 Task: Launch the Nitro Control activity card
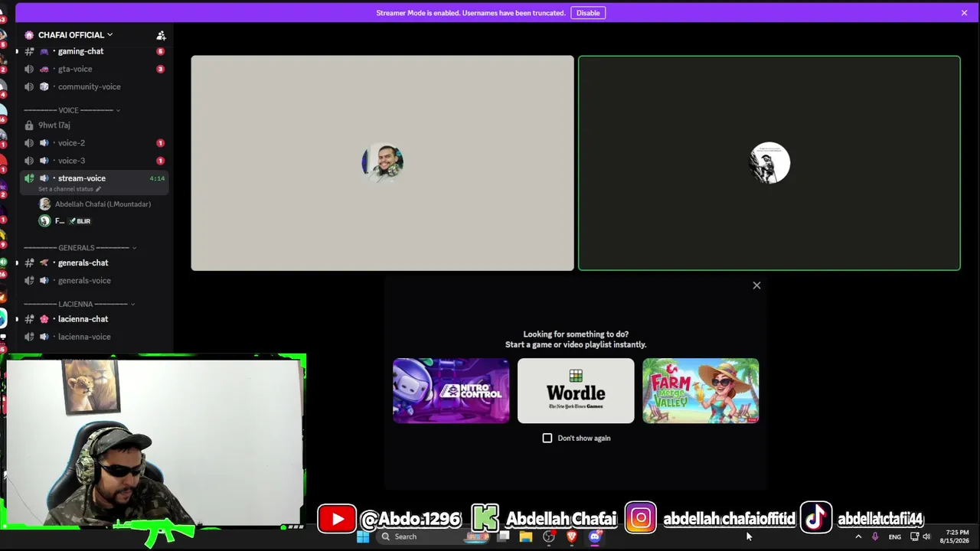coord(451,391)
